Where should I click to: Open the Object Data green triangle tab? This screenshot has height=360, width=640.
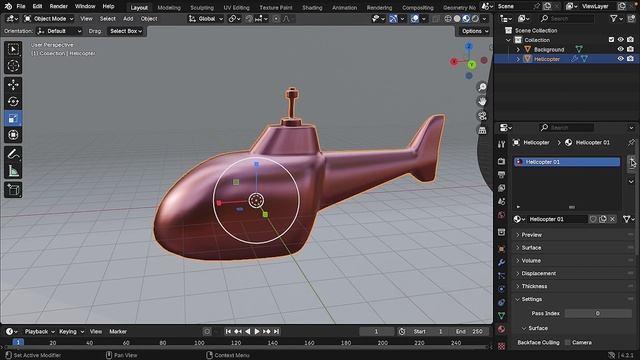pyautogui.click(x=502, y=316)
